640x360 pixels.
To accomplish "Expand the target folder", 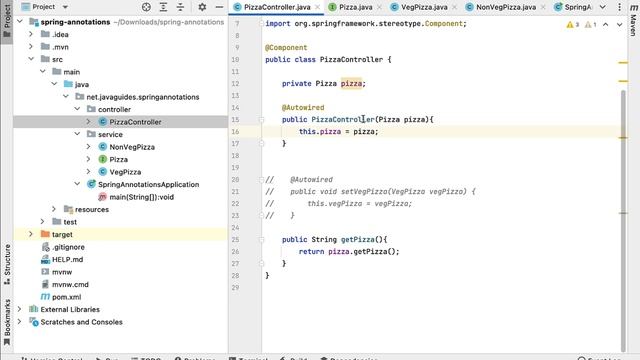I will (x=31, y=234).
